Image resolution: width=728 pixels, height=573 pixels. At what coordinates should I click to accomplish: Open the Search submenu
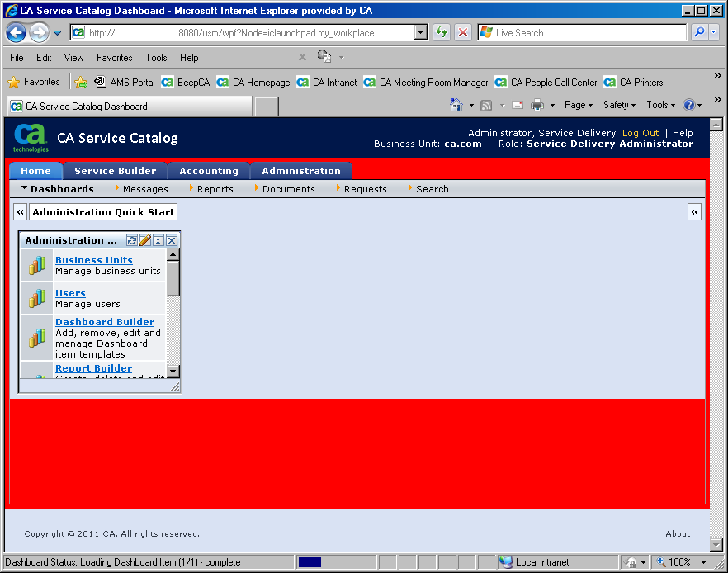428,189
